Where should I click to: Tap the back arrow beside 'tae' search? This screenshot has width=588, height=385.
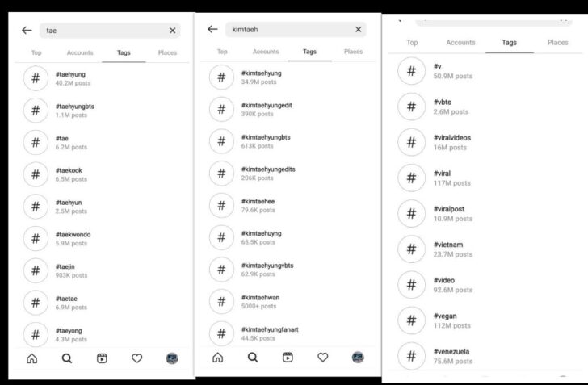click(x=27, y=31)
